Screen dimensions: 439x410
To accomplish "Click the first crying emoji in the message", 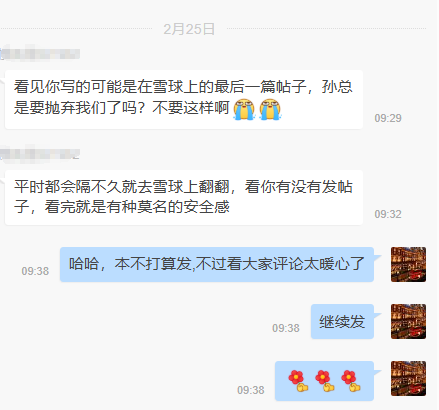I will [244, 109].
